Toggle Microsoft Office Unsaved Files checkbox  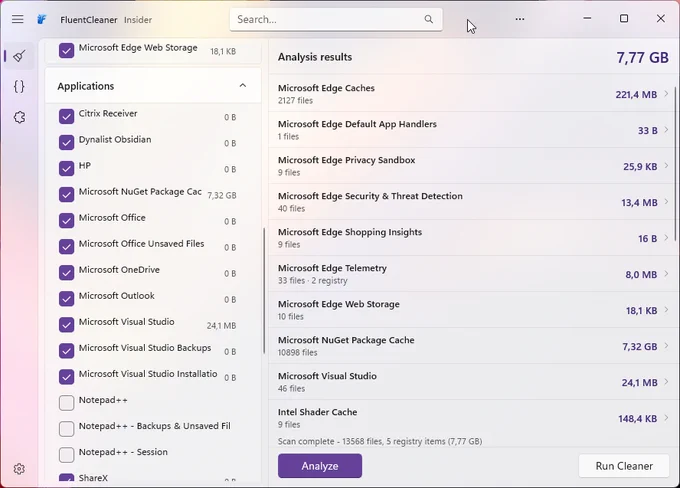[x=66, y=246]
